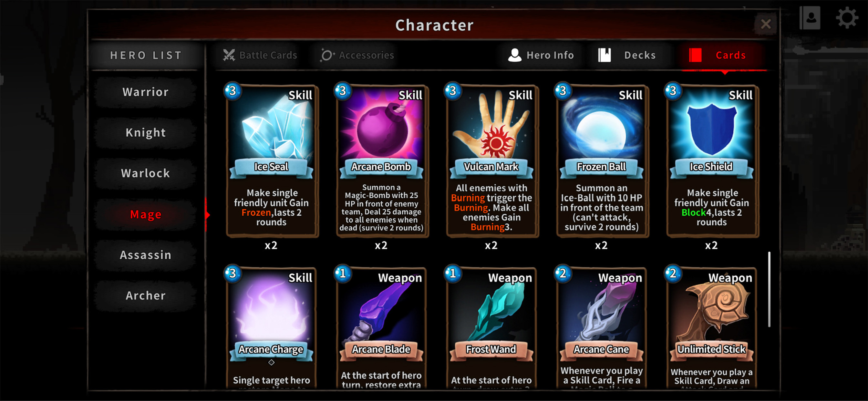Open the Battle Cards tab
Screen dimensions: 868x401
click(x=260, y=55)
